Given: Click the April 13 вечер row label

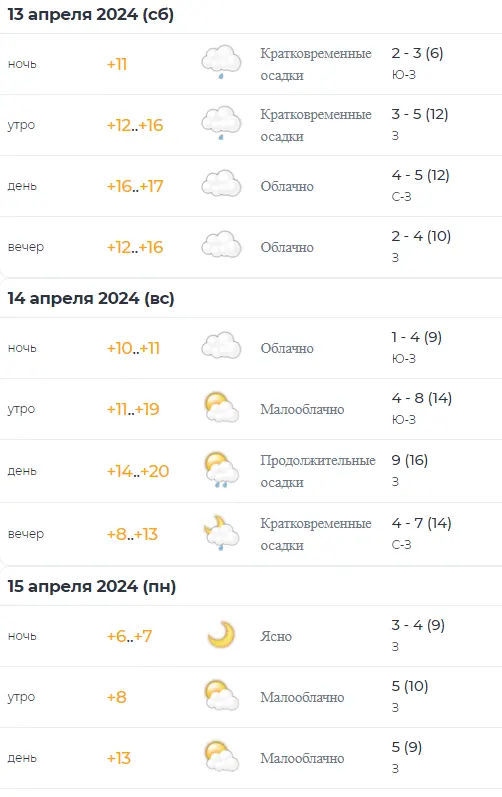Looking at the screenshot, I should tap(26, 247).
